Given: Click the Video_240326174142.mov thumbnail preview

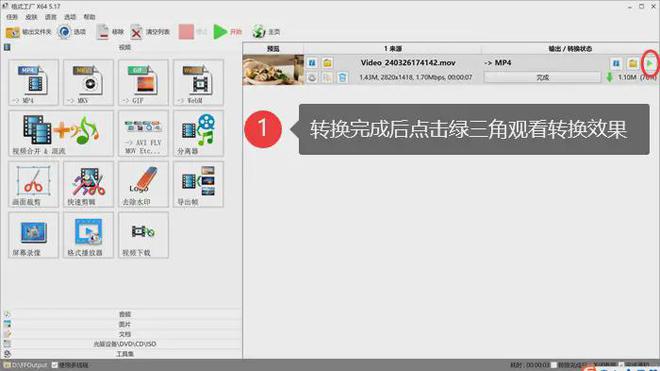Looking at the screenshot, I should pyautogui.click(x=273, y=70).
